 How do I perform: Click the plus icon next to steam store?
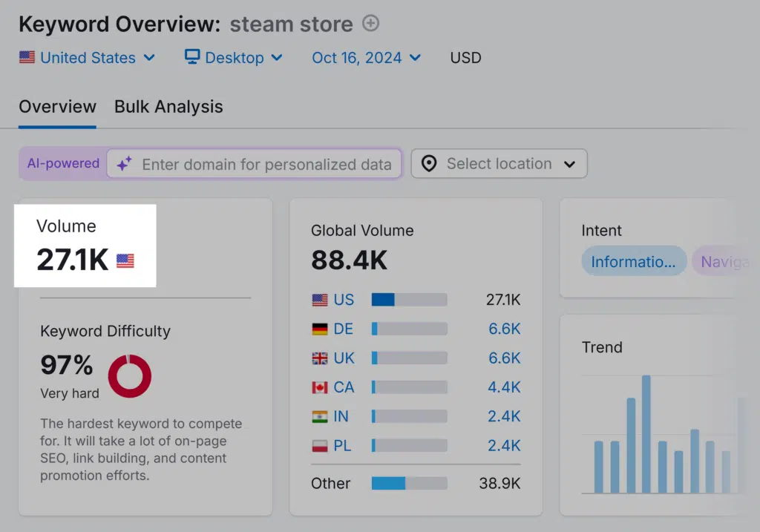370,24
